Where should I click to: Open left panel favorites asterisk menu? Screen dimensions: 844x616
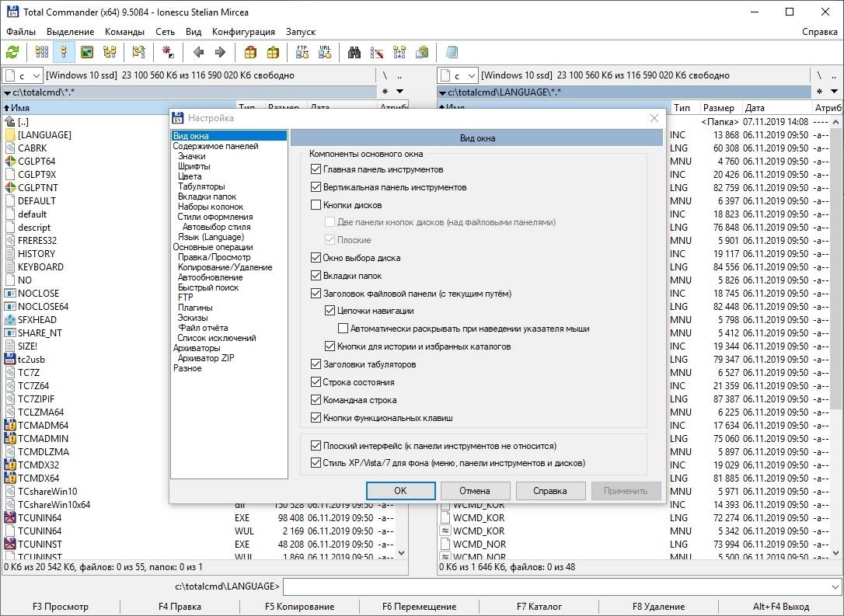(x=385, y=92)
